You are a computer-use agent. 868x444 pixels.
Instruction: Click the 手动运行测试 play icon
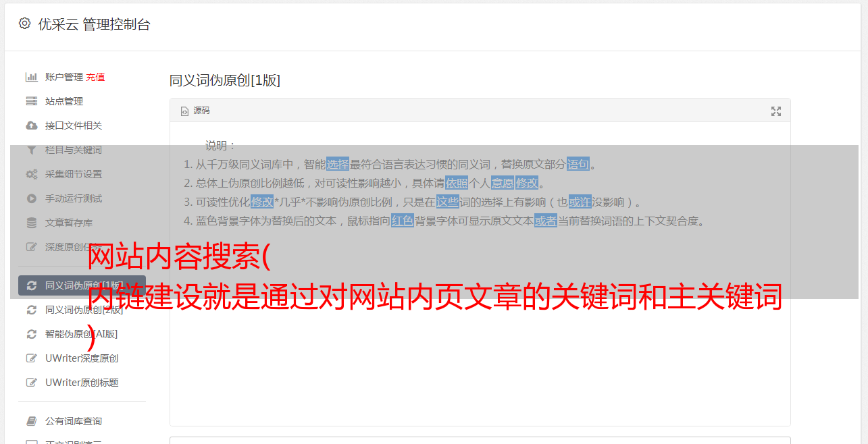click(31, 198)
